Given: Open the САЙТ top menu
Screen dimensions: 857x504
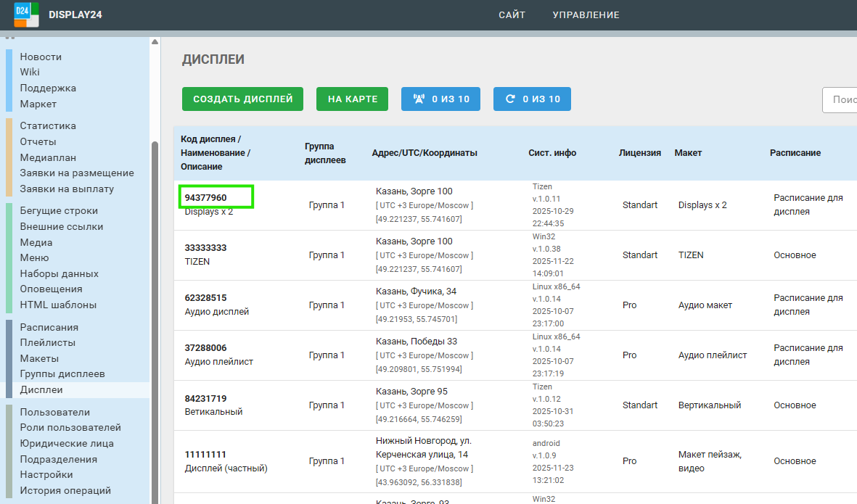Looking at the screenshot, I should click(x=512, y=15).
